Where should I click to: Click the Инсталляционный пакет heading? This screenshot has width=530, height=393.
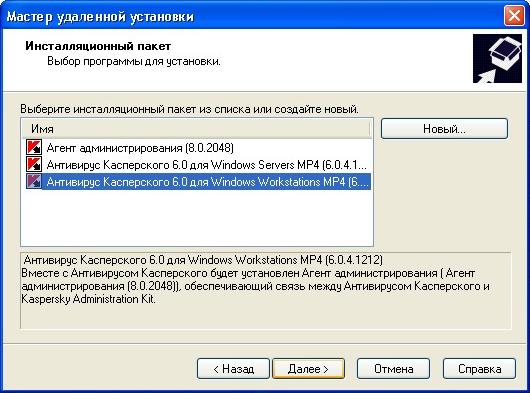tap(98, 46)
